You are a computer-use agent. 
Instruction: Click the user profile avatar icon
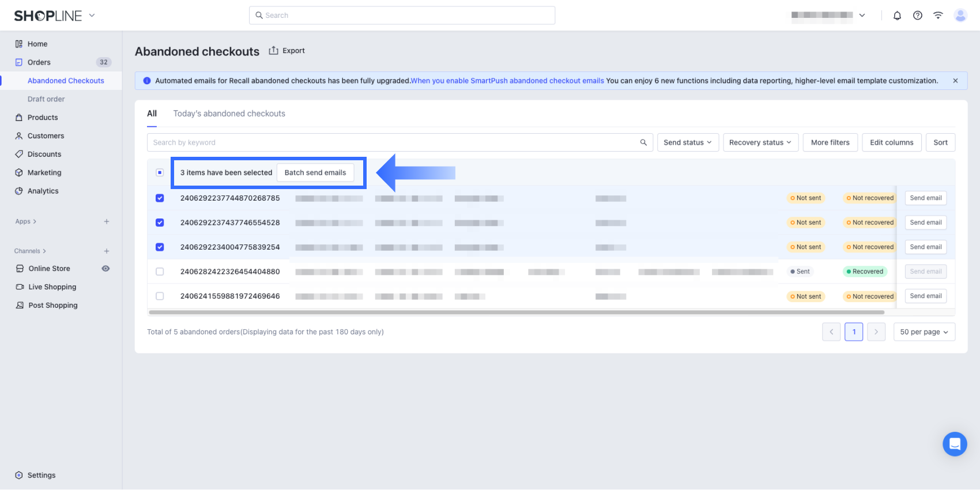coord(960,16)
